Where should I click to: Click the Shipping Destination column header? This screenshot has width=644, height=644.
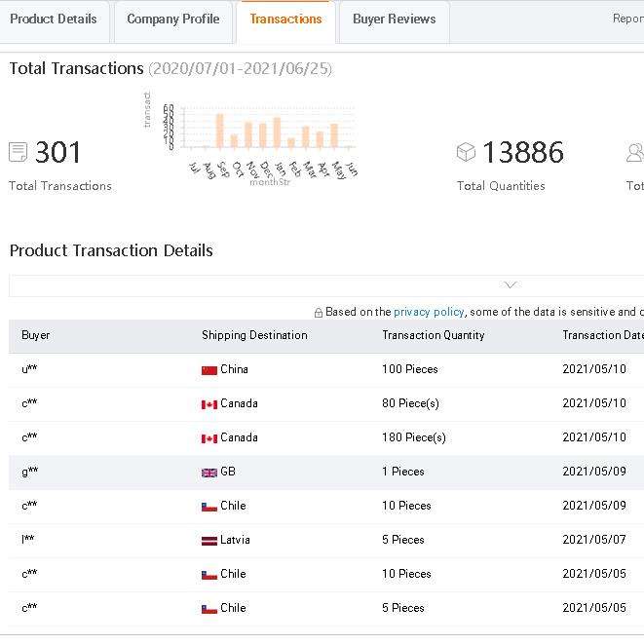click(254, 335)
